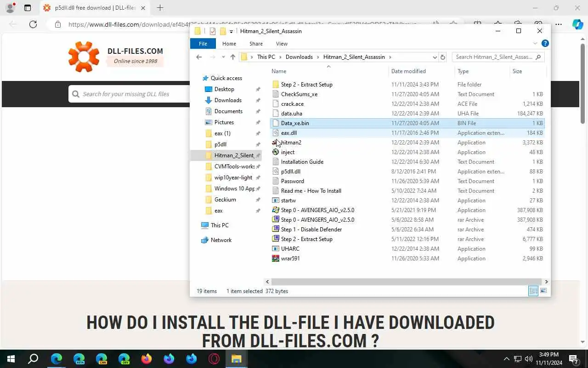This screenshot has width=588, height=368.
Task: Click the Explorer Help question mark icon
Action: 545,44
